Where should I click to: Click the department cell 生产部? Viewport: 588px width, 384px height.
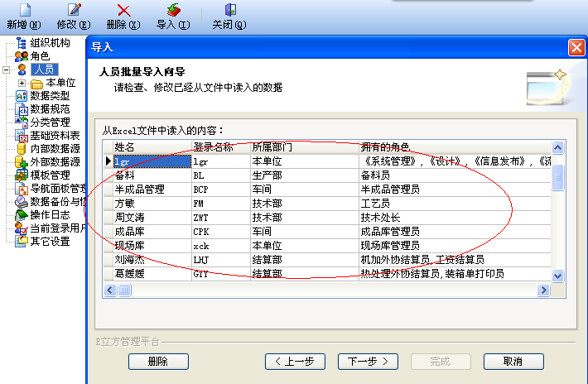(305, 175)
